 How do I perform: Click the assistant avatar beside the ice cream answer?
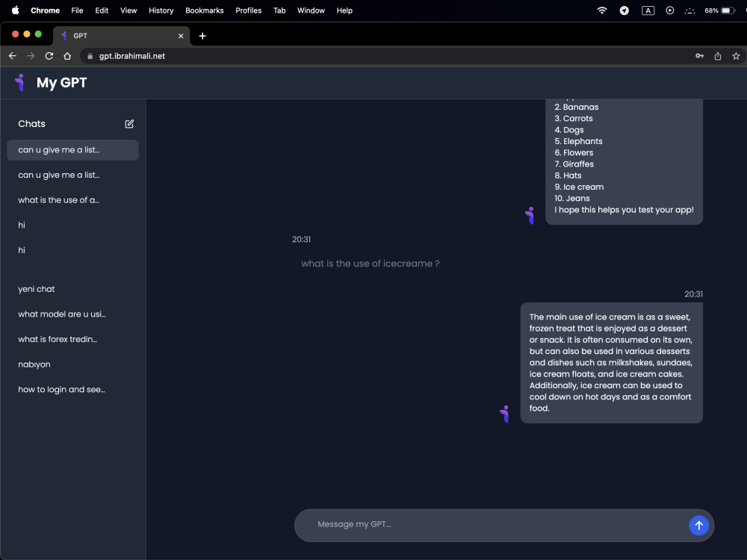pos(505,414)
